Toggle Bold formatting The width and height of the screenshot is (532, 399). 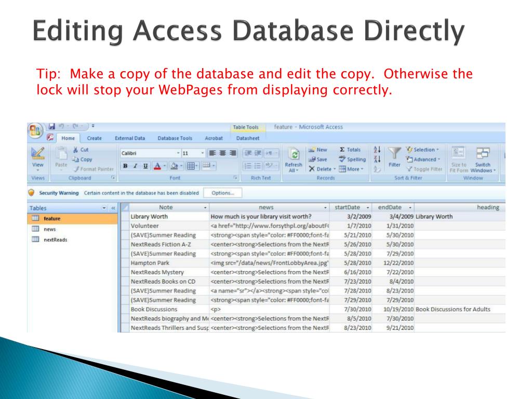coord(125,166)
